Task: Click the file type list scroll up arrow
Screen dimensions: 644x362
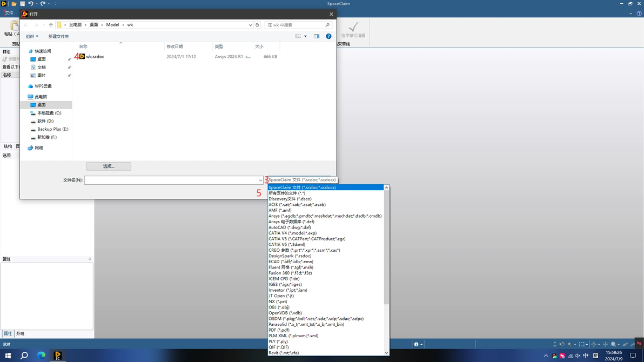Action: [x=386, y=188]
